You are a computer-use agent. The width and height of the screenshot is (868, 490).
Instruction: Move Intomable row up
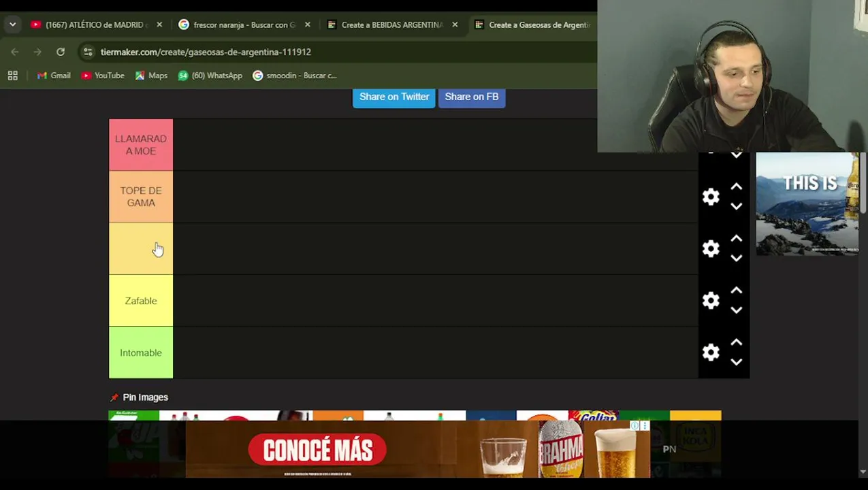[736, 342]
